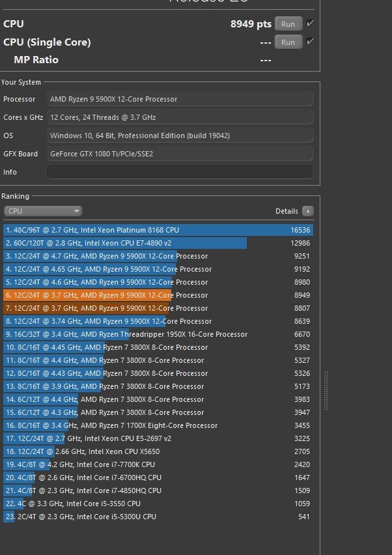The image size is (392, 555).
Task: Select rank 4 Ryzen 9 5900X 4.65 GHz row
Action: [158, 270]
